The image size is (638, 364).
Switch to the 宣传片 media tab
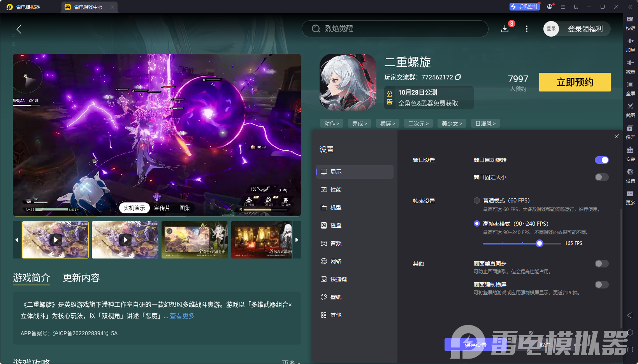162,208
